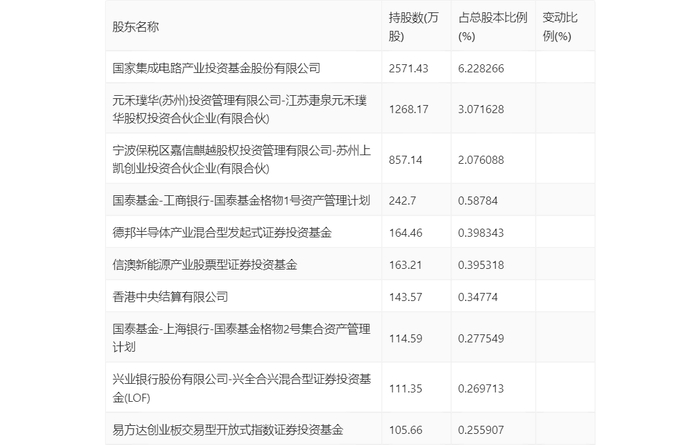The width and height of the screenshot is (700, 445).
Task: Select 信澳新能源产业股票型证券投资基金
Action: coord(205,265)
